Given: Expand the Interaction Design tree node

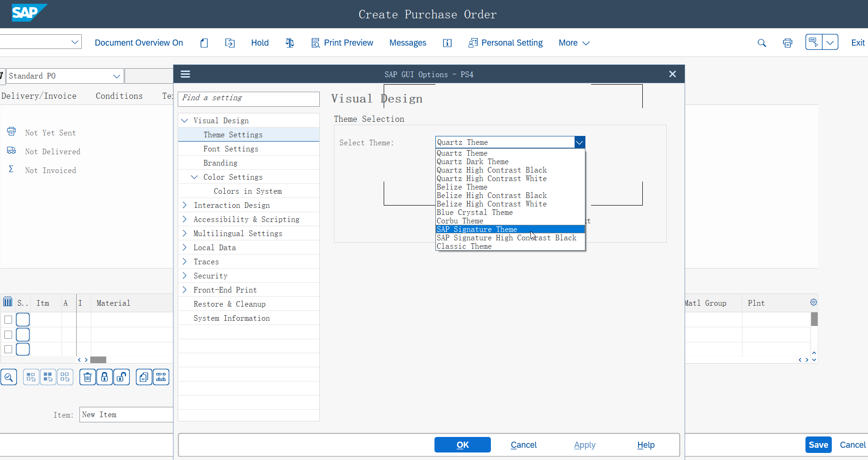Looking at the screenshot, I should click(185, 205).
